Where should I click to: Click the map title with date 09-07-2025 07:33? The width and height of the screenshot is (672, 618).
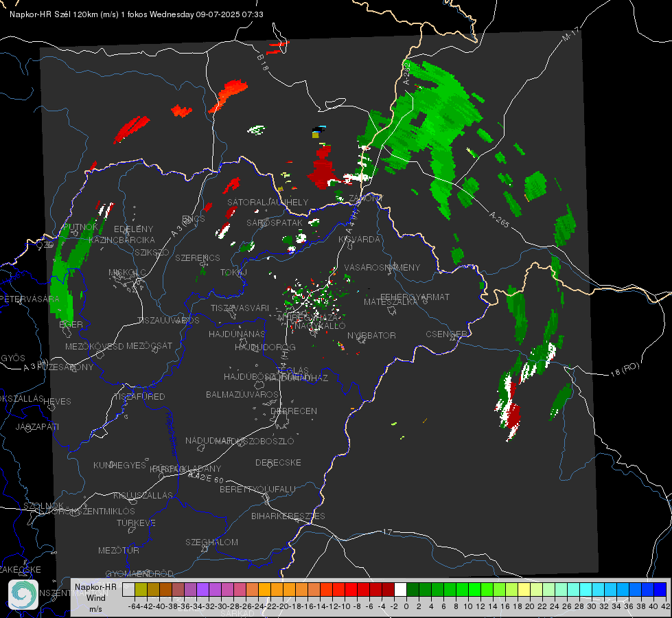[137, 14]
